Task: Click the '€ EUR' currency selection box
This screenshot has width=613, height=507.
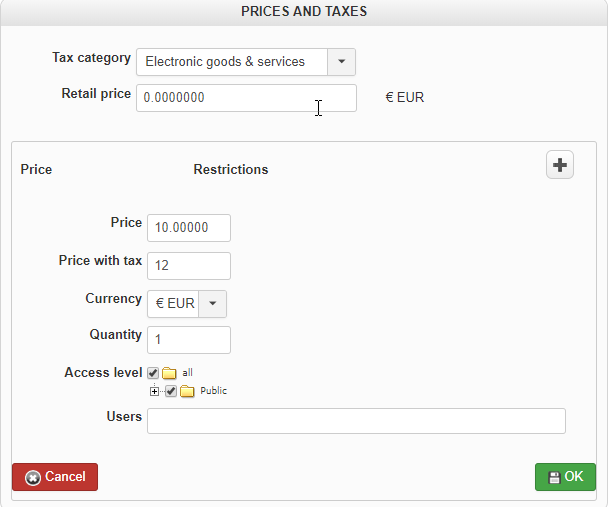Action: (x=174, y=303)
